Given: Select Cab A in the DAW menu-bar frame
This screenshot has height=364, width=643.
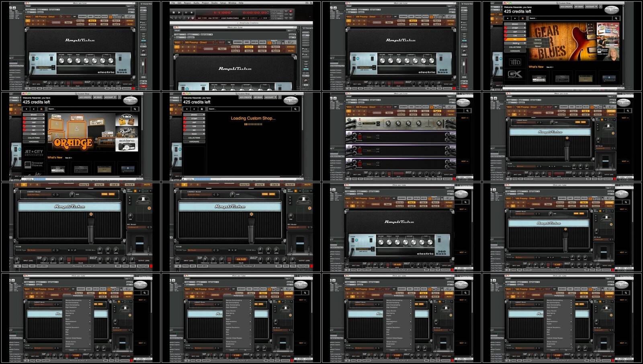Looking at the screenshot, I should click(x=262, y=47).
